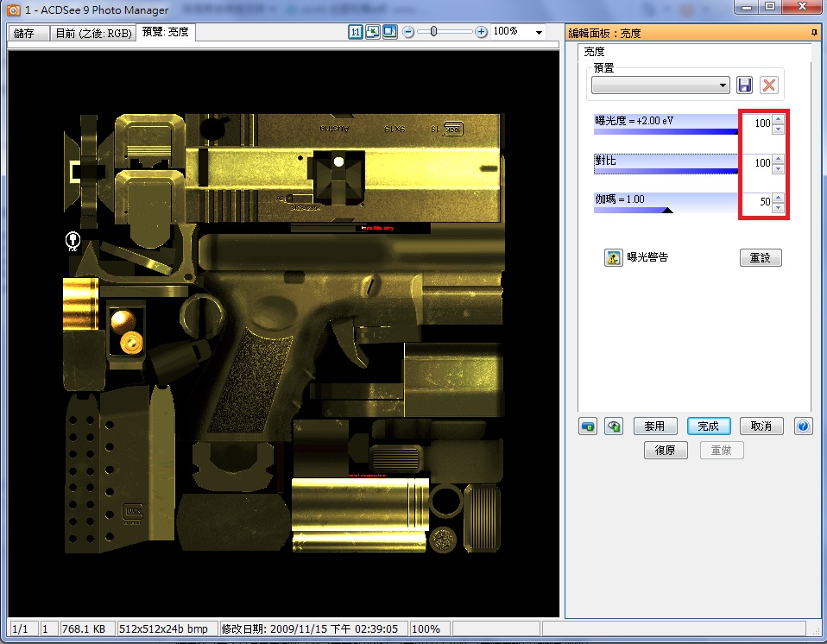Screen dimensions: 827x644
Task: Click the contrast value field
Action: pyautogui.click(x=757, y=163)
